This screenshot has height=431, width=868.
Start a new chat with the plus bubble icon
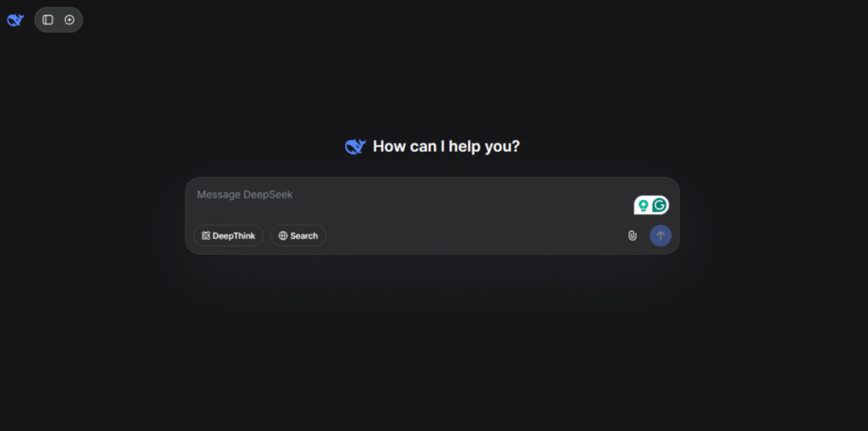pos(70,20)
